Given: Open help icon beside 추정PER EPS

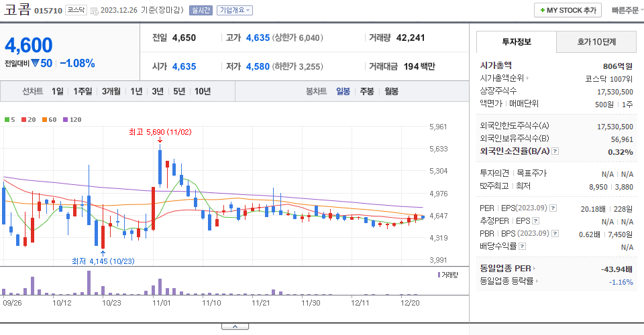Looking at the screenshot, I should 535,221.
